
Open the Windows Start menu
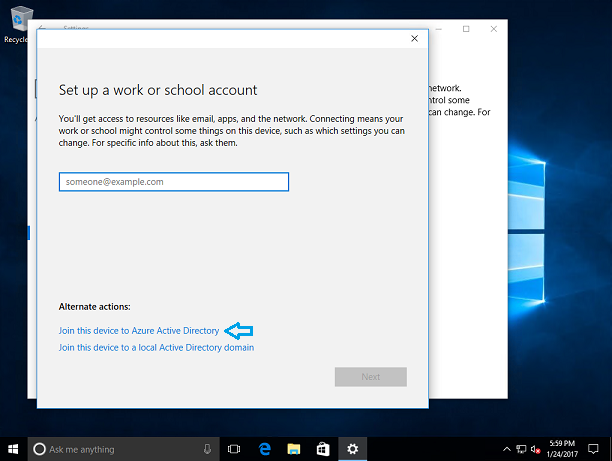pos(13,449)
